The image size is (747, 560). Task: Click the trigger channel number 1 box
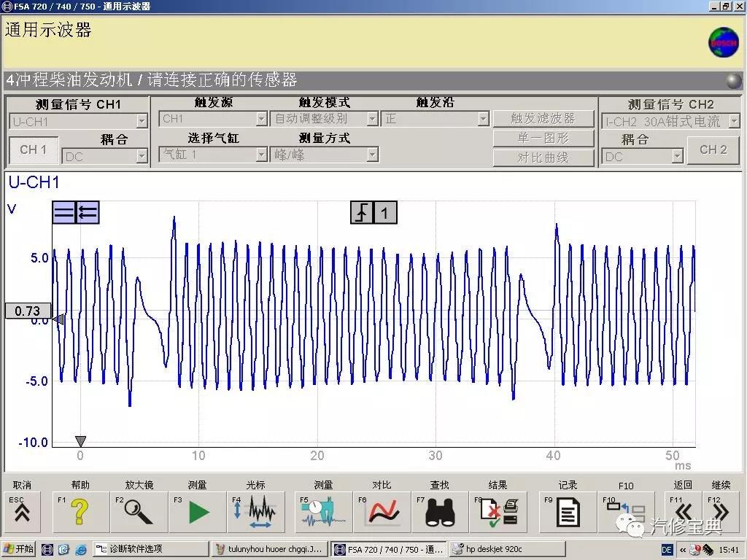coord(385,212)
